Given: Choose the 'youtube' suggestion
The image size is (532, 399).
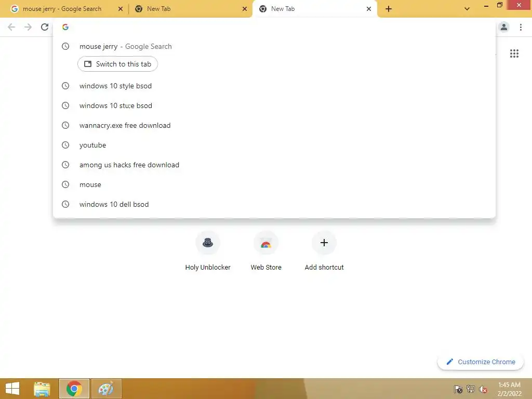Looking at the screenshot, I should (274, 145).
